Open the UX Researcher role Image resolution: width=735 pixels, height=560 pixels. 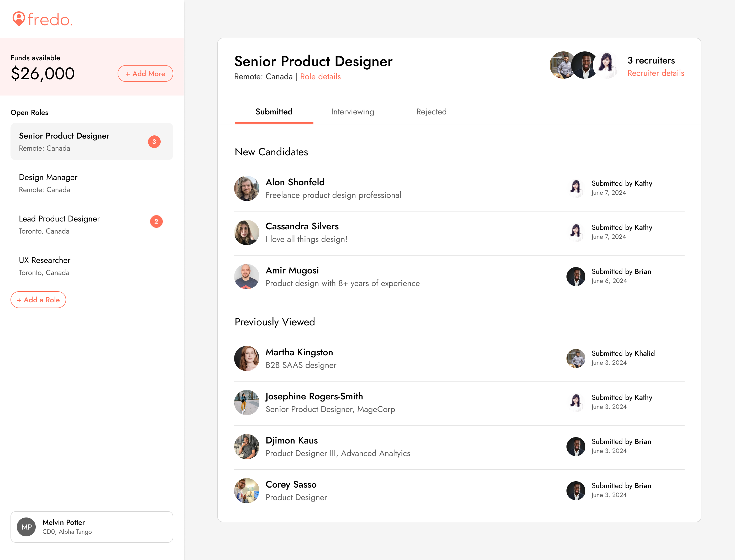point(92,266)
